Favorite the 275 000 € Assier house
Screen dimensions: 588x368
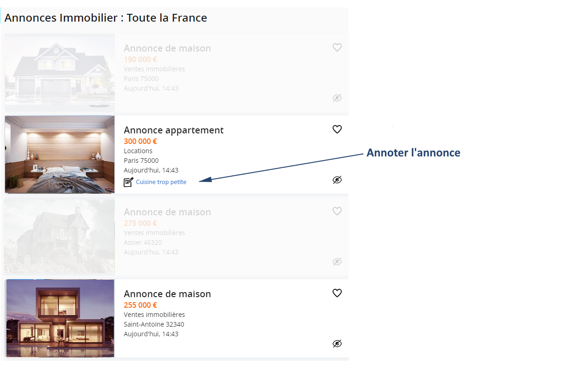[x=337, y=211]
